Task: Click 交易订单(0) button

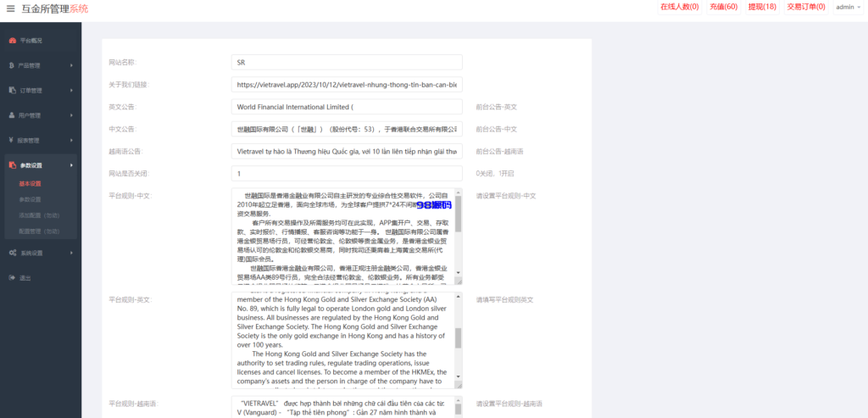Action: [x=806, y=7]
